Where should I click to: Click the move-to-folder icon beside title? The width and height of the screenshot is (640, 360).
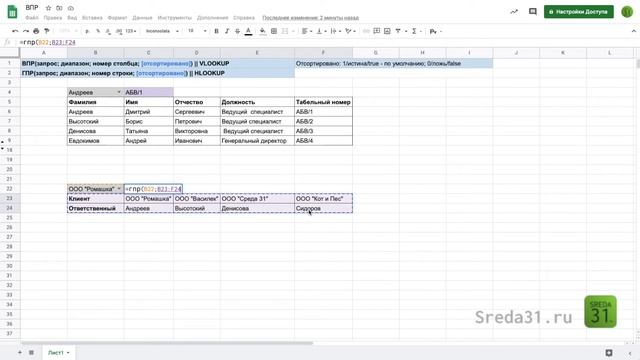[59, 8]
